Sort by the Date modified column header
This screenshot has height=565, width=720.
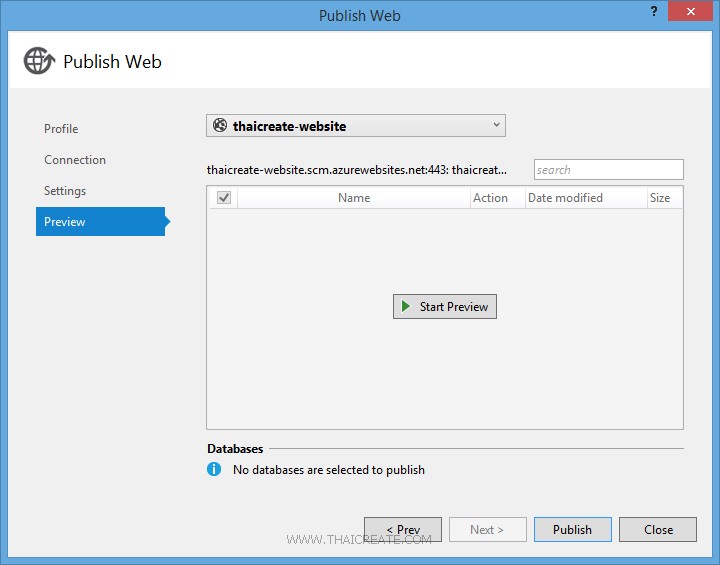click(x=586, y=198)
